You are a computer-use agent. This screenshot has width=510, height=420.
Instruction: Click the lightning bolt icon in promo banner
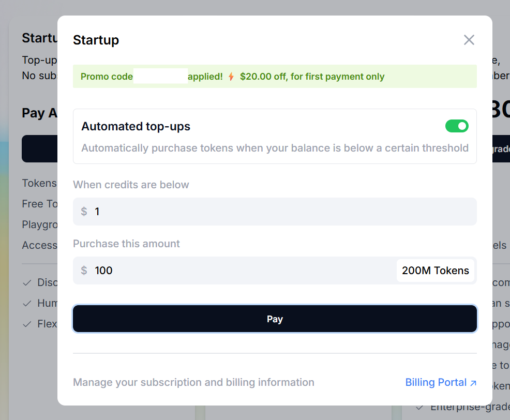click(231, 77)
